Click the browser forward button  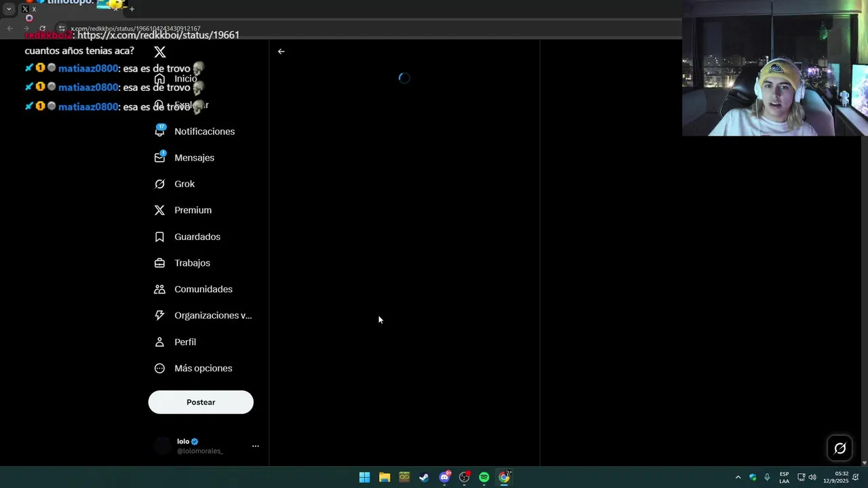pyautogui.click(x=26, y=28)
